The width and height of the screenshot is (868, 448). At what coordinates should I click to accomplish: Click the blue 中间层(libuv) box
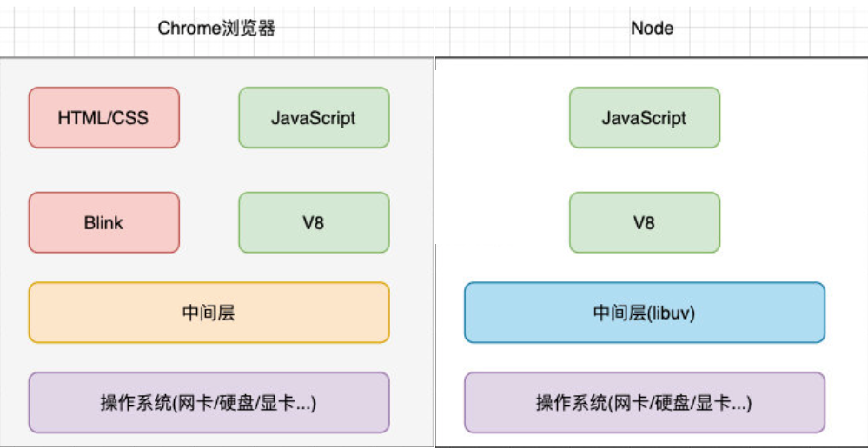click(644, 312)
